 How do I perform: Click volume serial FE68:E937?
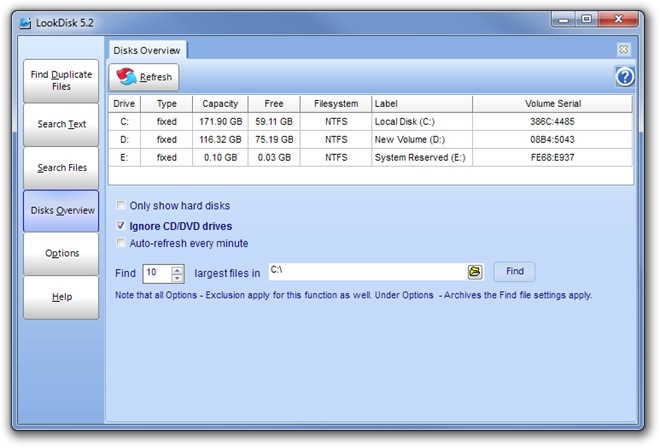(x=552, y=157)
